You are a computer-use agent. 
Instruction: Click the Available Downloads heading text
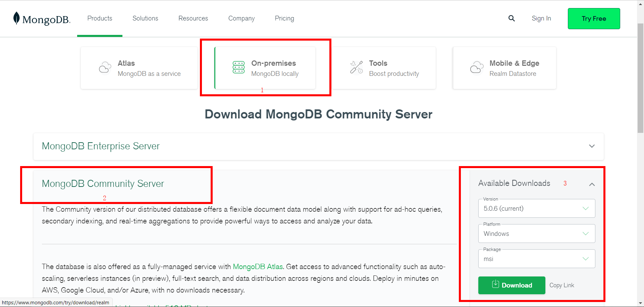514,183
